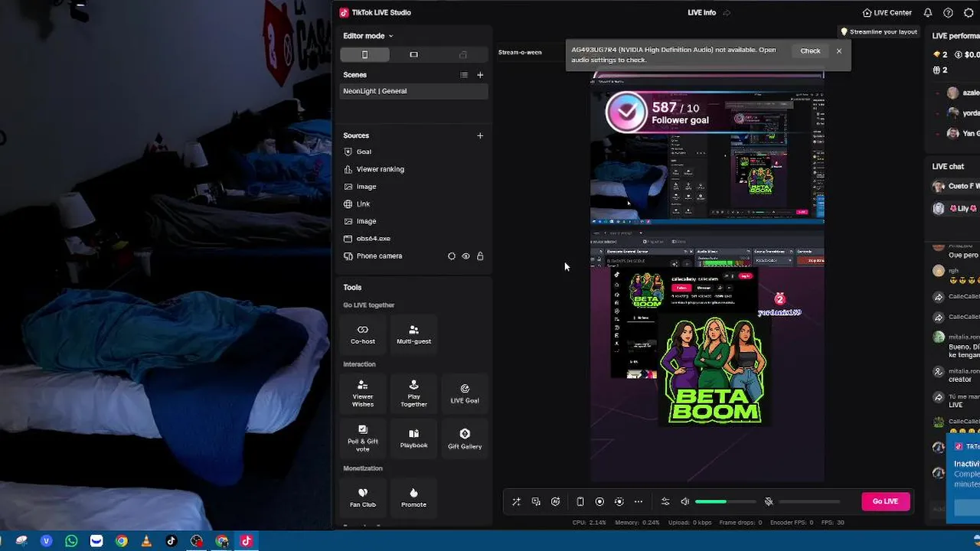The image size is (980, 551).
Task: Click the phone screen icon in bottom toolbar
Action: pyautogui.click(x=580, y=502)
